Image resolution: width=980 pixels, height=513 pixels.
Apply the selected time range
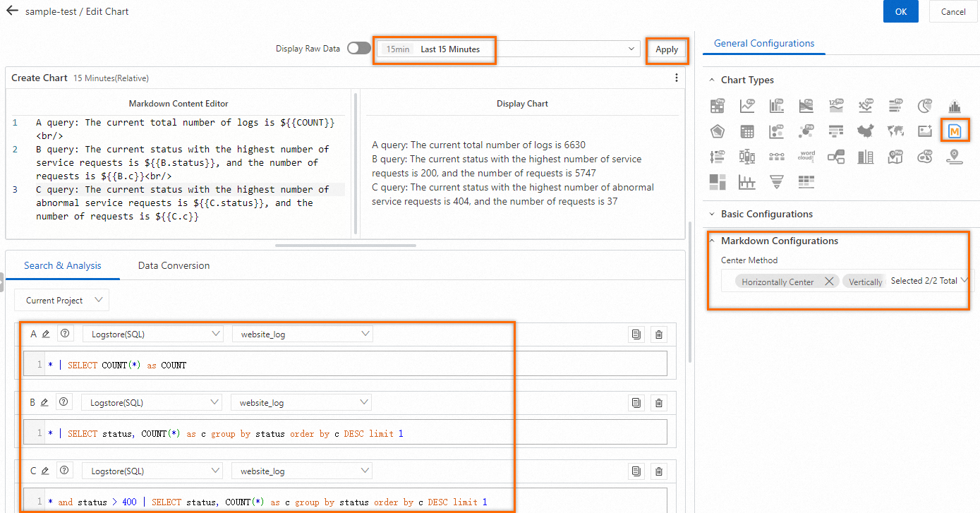point(667,49)
